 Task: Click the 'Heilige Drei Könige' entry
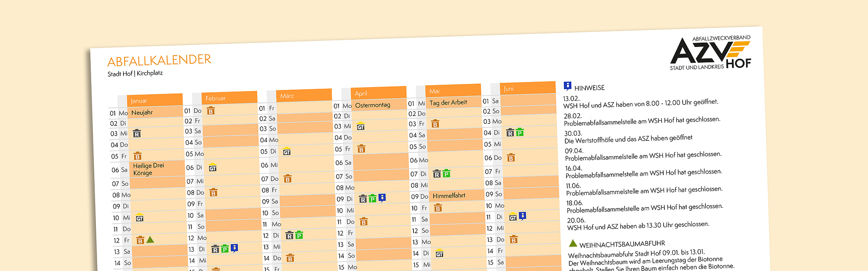coord(148,169)
